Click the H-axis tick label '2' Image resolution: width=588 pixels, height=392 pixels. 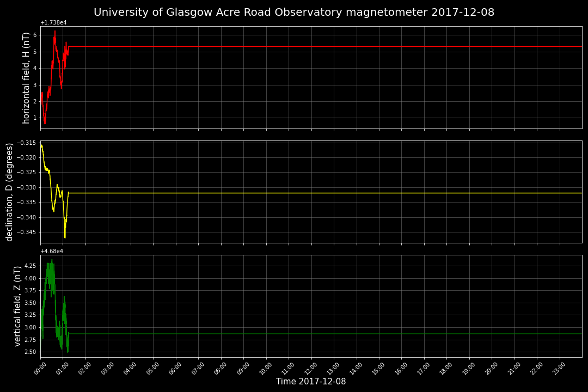(35, 101)
